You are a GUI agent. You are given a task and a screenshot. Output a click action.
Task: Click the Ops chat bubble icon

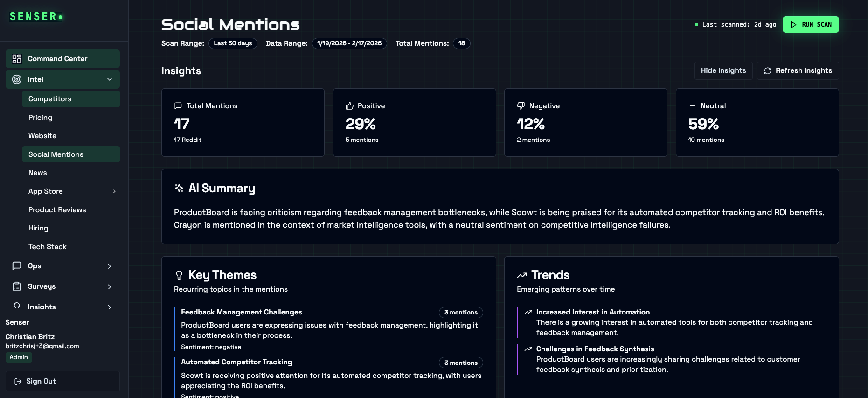(x=17, y=266)
